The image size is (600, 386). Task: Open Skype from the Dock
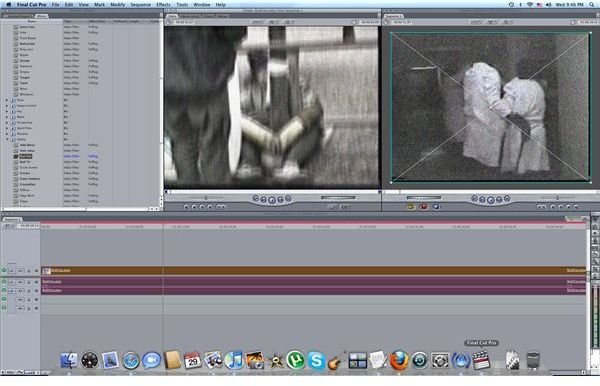[x=316, y=360]
